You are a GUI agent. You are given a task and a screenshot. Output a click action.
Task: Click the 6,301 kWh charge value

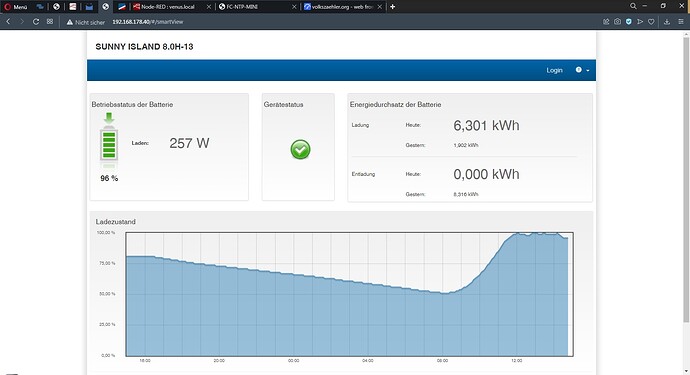pos(486,125)
